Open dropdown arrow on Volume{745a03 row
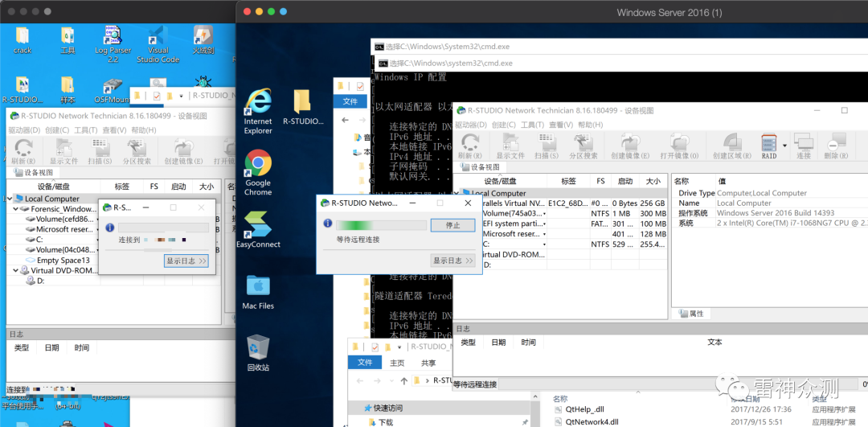This screenshot has width=868, height=427. point(545,214)
